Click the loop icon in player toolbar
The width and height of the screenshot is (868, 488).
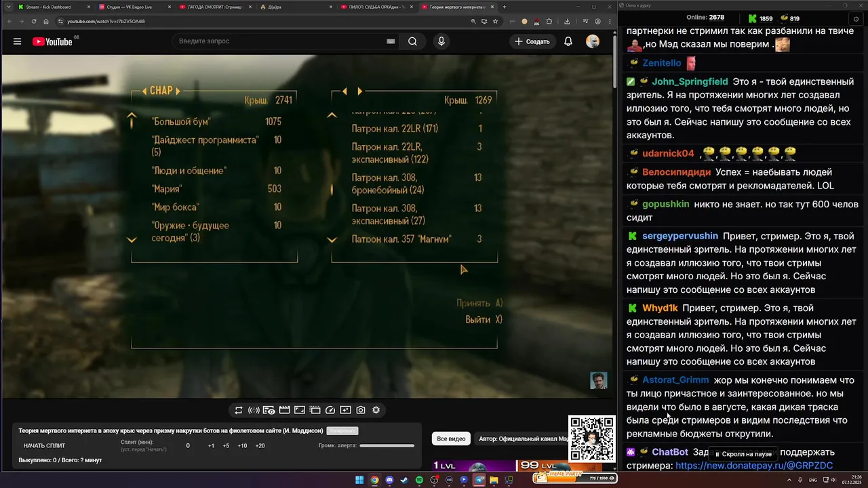click(239, 410)
